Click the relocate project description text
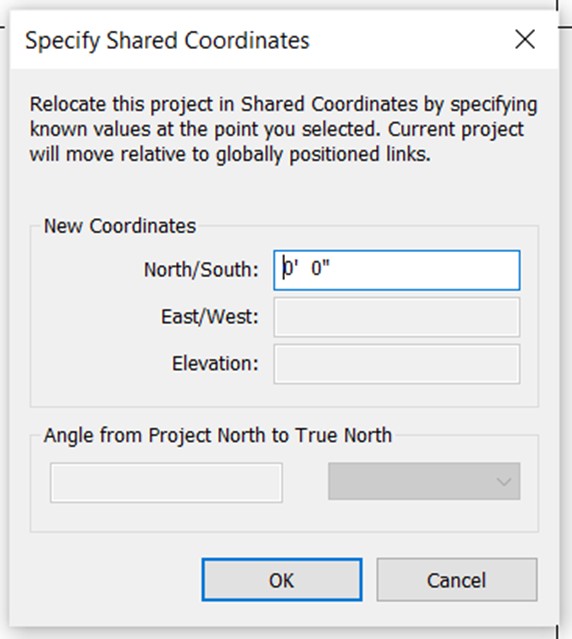Viewport: 572px width, 639px height. click(x=284, y=129)
